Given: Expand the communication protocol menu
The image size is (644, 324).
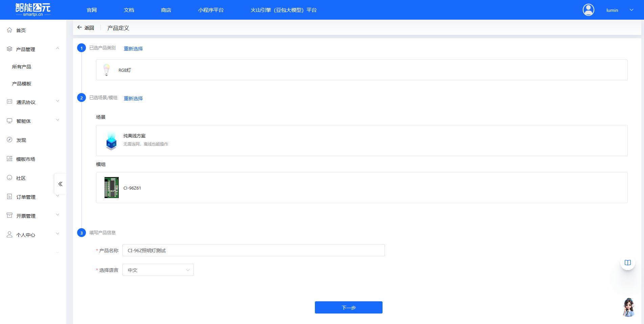Looking at the screenshot, I should click(57, 101).
